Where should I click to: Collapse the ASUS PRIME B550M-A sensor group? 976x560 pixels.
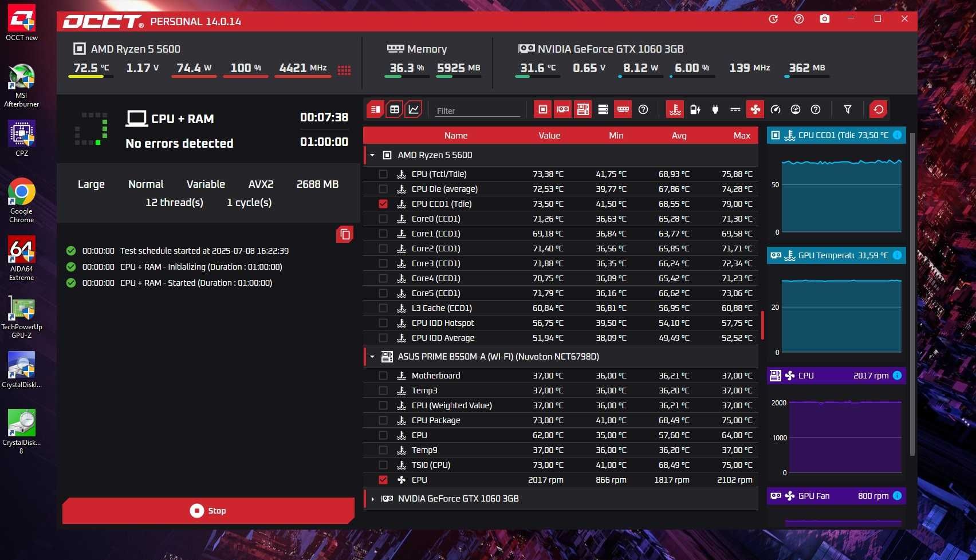tap(372, 357)
